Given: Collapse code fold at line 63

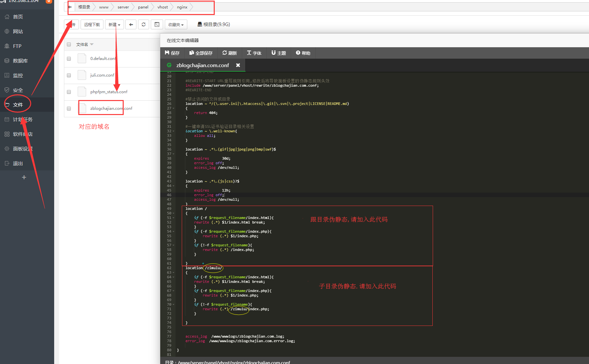Looking at the screenshot, I should [x=174, y=273].
